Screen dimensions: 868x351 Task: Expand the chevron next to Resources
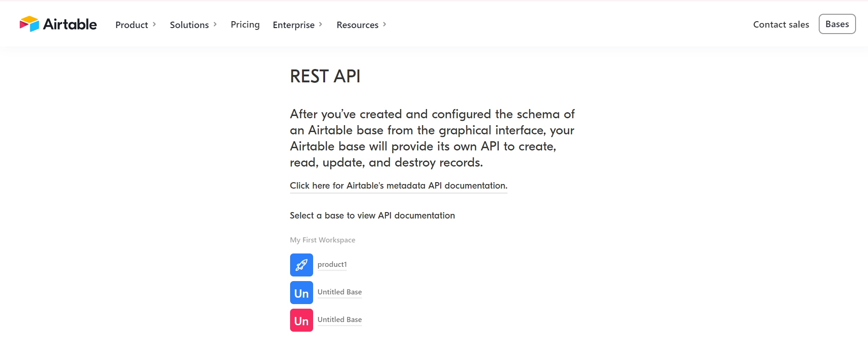tap(384, 24)
